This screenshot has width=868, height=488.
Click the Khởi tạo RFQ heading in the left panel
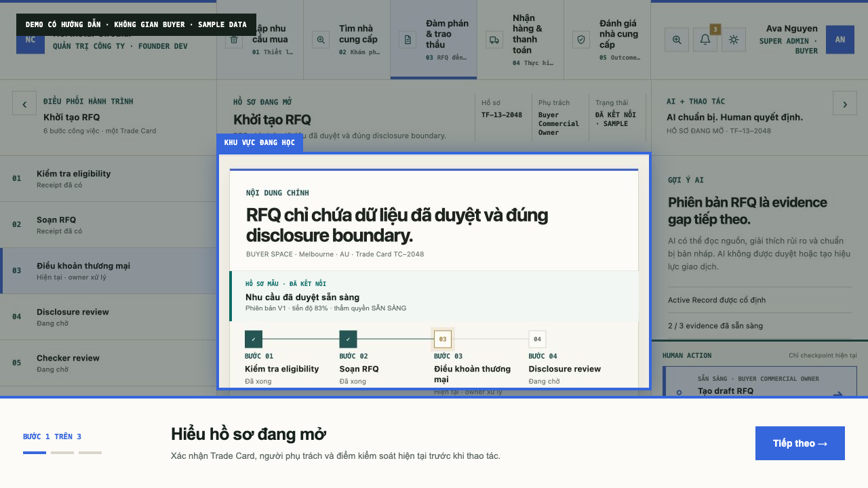click(71, 117)
